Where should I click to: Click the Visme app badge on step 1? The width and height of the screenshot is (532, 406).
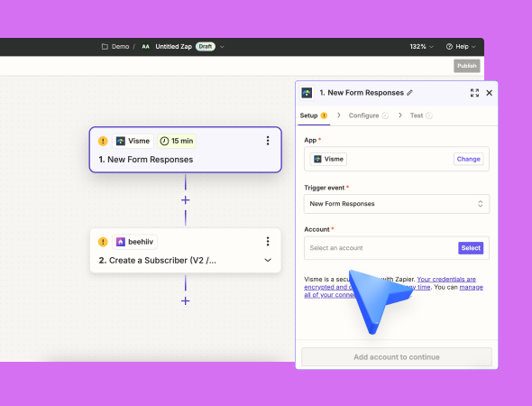click(133, 141)
